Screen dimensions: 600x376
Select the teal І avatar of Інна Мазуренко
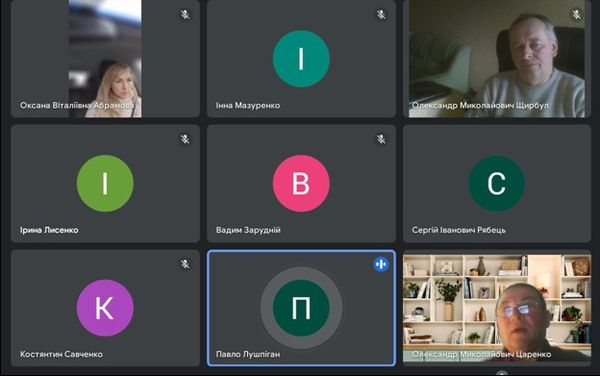click(x=301, y=59)
